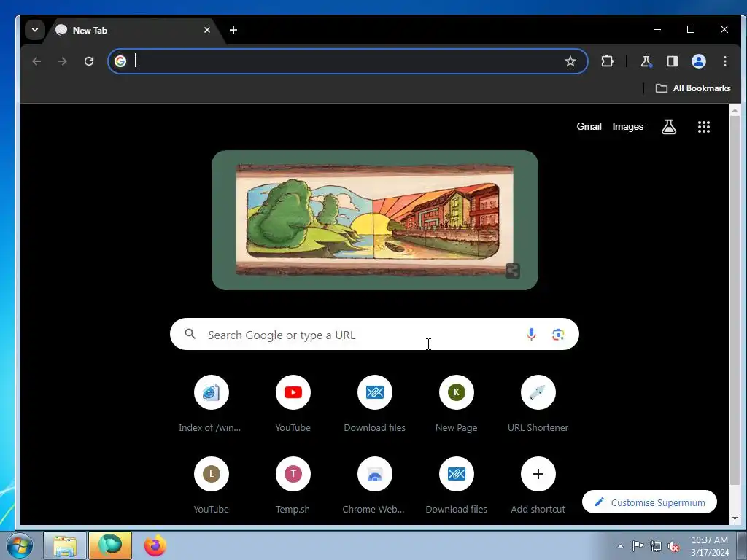Focus the address bar input
Viewport: 747px width, 560px height.
coord(348,61)
